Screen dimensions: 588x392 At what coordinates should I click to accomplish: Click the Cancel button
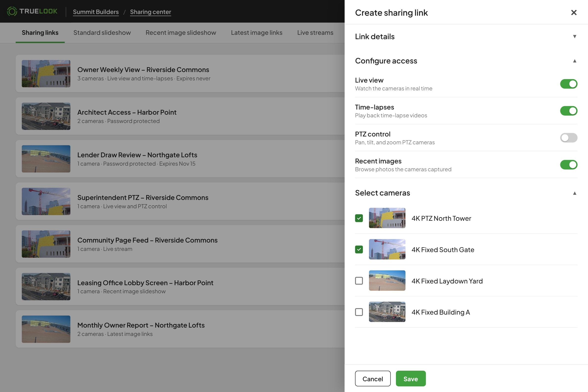click(373, 379)
